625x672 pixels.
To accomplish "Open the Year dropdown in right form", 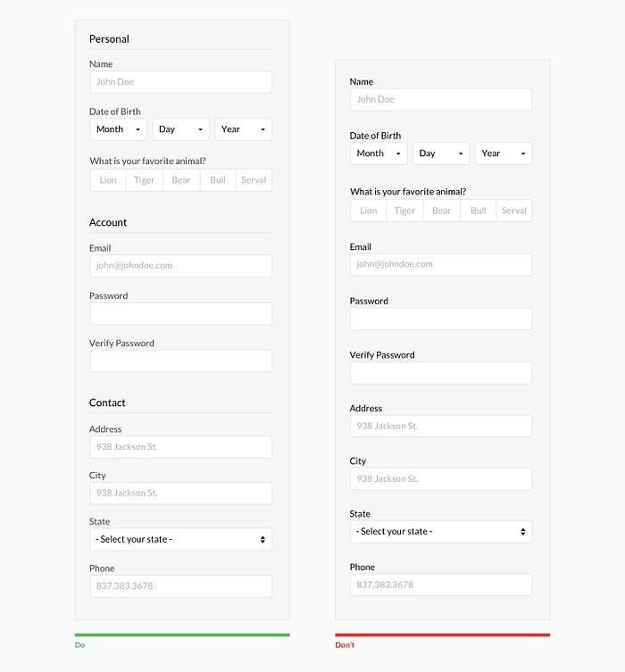I will 504,153.
